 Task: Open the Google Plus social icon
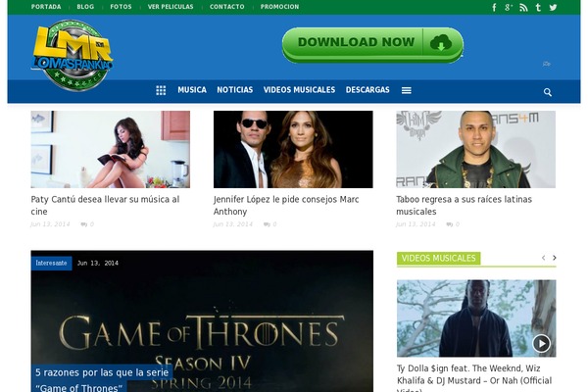[509, 7]
